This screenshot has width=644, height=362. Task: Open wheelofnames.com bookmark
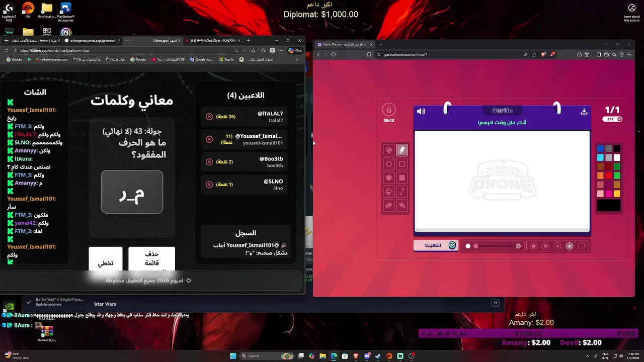(51, 59)
